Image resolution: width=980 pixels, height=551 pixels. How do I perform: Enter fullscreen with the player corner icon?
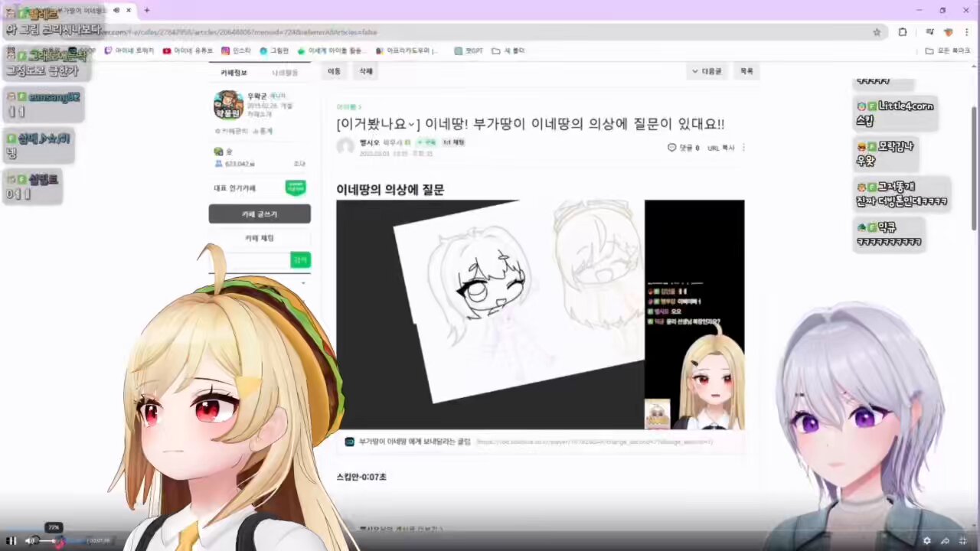[963, 540]
